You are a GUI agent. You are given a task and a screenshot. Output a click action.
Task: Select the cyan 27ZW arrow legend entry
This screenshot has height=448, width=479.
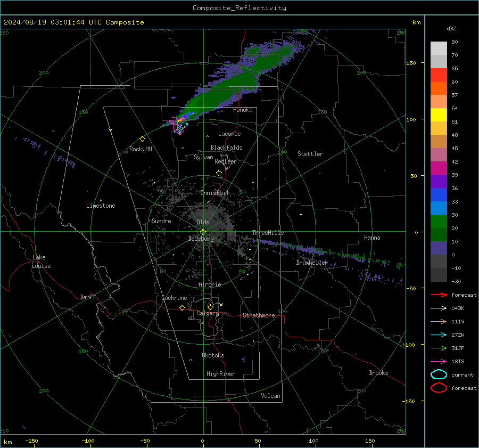point(439,335)
